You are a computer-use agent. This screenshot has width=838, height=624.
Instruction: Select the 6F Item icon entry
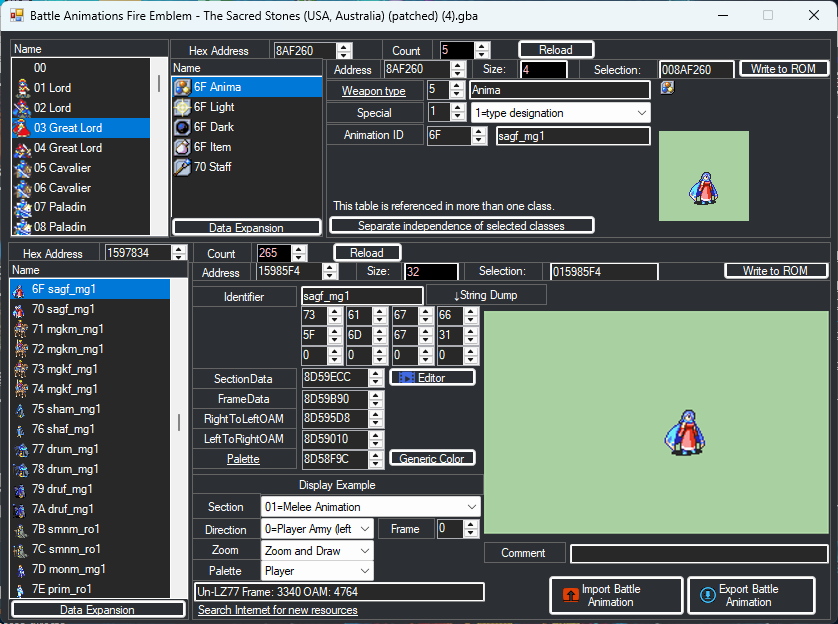[183, 147]
